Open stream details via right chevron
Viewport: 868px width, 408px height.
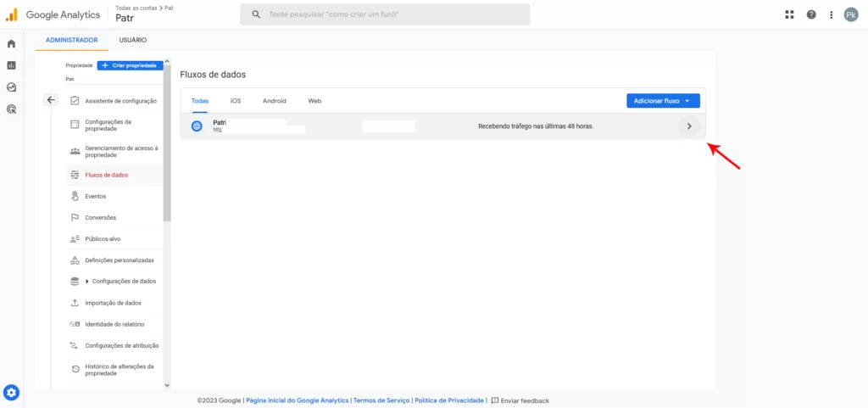coord(689,126)
